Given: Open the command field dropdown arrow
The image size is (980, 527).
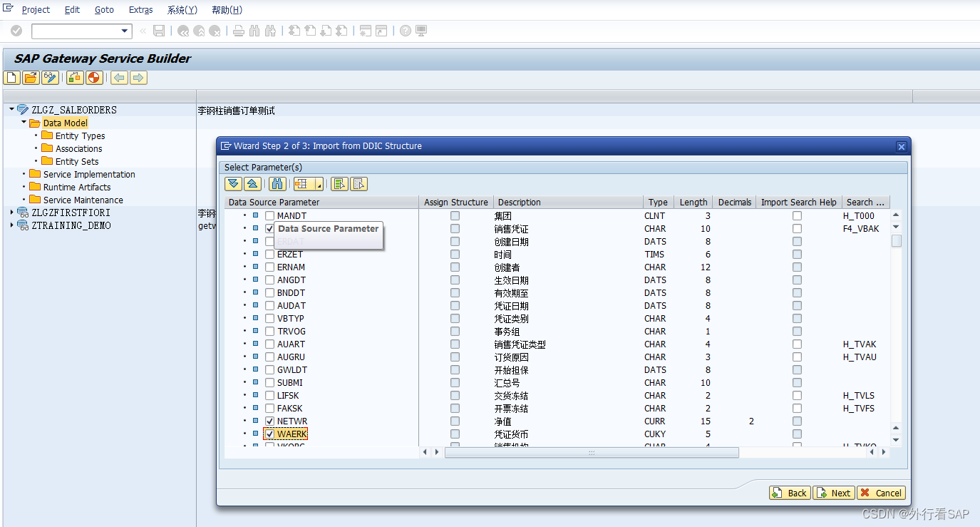Looking at the screenshot, I should [125, 31].
